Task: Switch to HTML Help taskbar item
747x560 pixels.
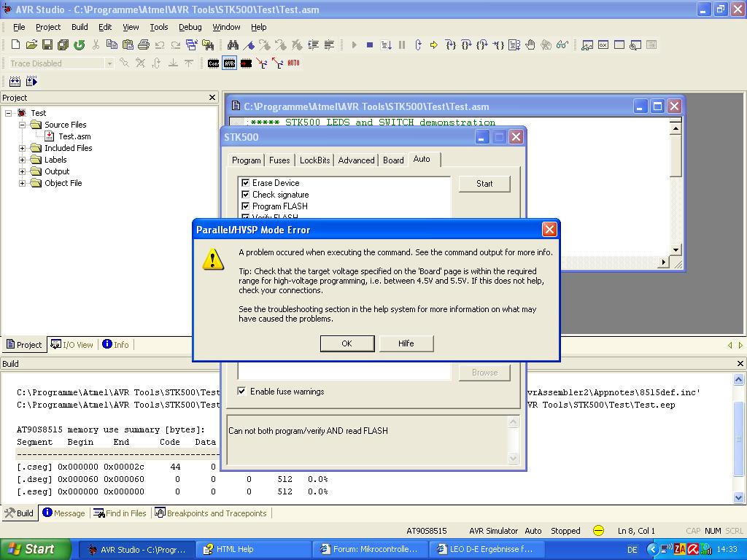Action: (253, 550)
